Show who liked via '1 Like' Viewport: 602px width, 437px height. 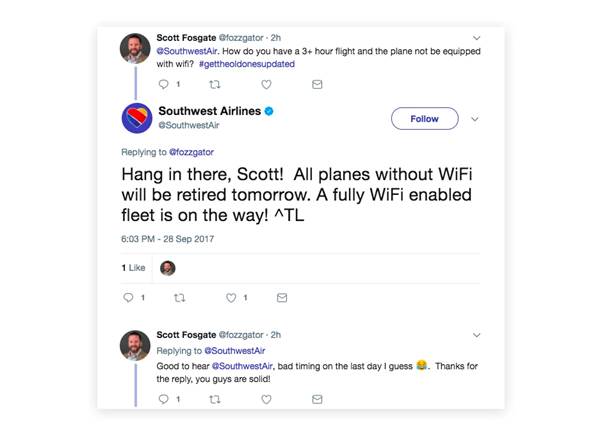133,268
